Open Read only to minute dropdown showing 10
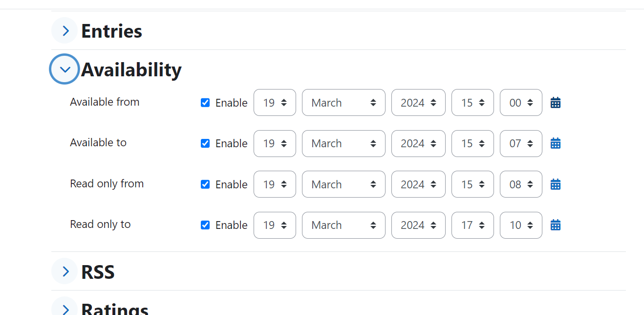This screenshot has height=315, width=644. pyautogui.click(x=521, y=225)
